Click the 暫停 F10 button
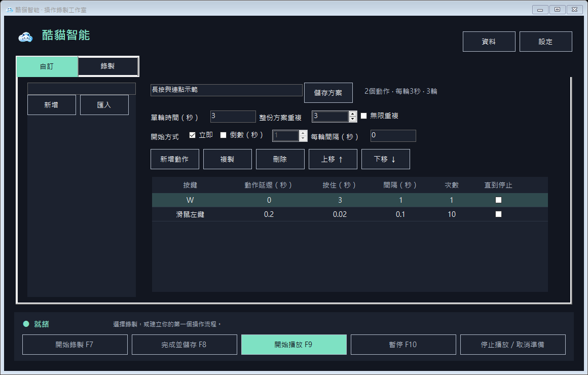Viewport: 588px width, 375px height. (x=403, y=345)
